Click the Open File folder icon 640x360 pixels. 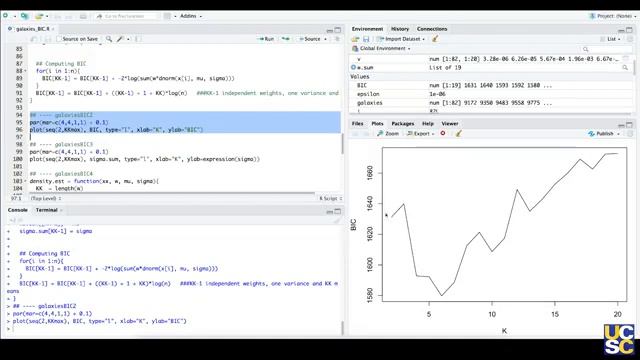39,16
